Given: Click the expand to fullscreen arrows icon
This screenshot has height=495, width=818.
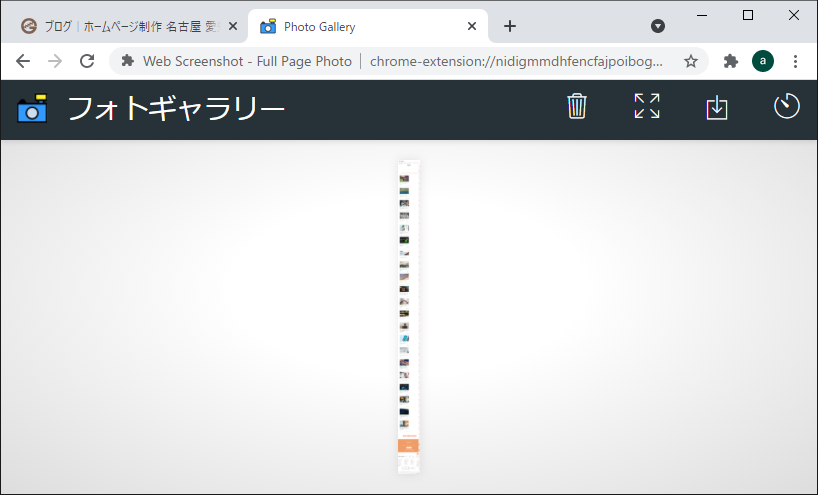Looking at the screenshot, I should 647,106.
